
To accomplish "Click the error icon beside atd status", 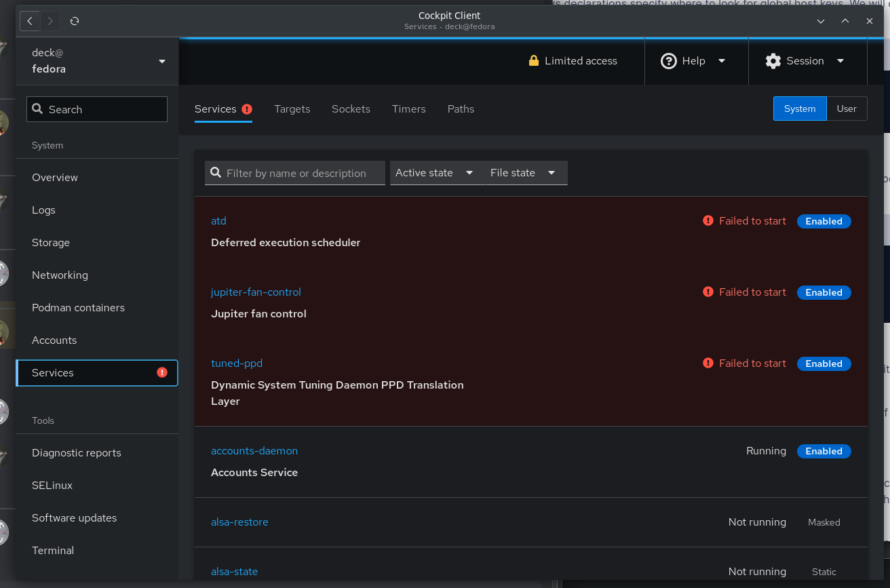I will 708,220.
